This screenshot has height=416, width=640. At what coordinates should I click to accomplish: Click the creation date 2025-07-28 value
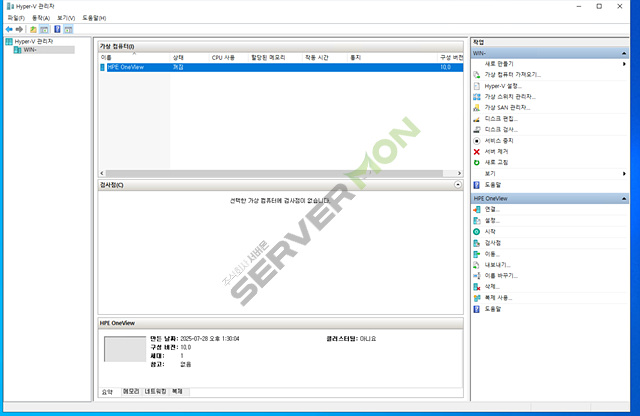point(210,339)
